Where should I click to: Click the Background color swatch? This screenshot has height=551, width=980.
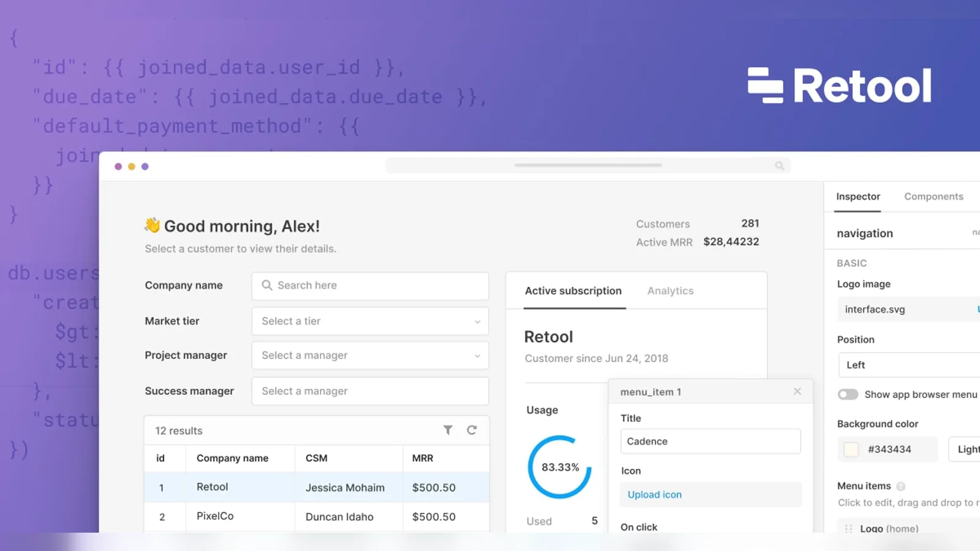[x=851, y=449]
